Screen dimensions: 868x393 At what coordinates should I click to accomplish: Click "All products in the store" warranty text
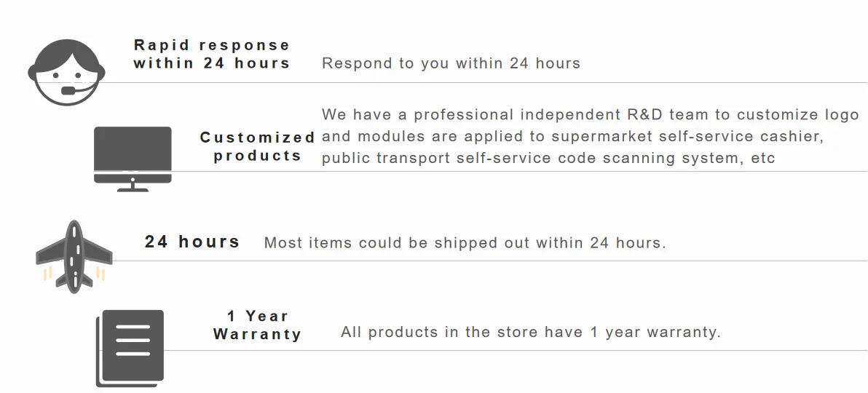(x=530, y=333)
